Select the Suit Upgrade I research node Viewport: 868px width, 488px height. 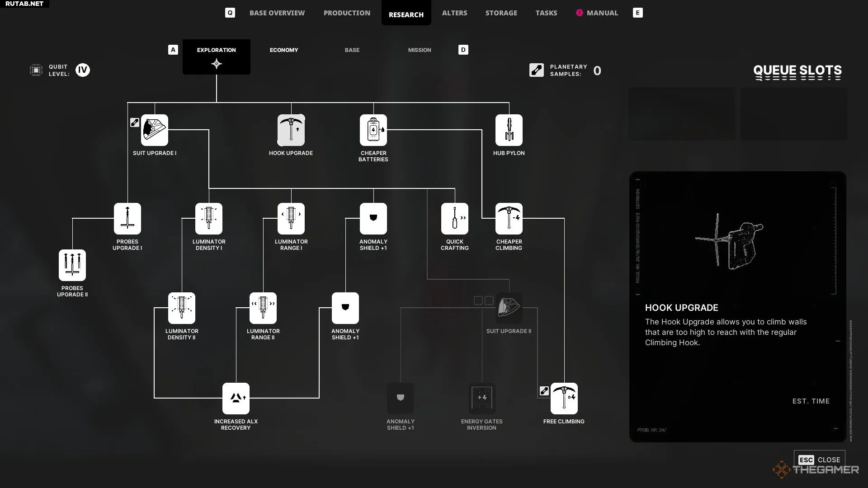[x=155, y=130]
